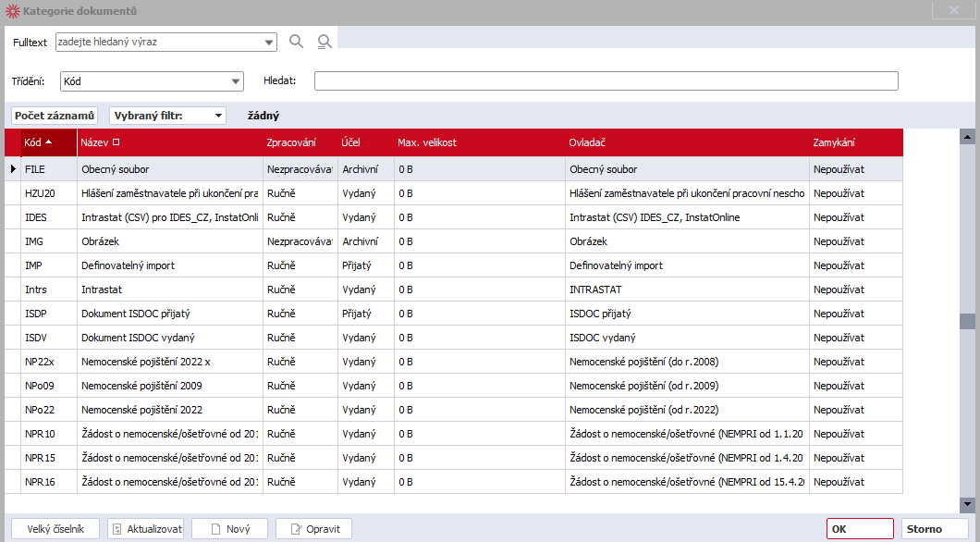
Task: Open the Velký číselník view
Action: coord(55,529)
